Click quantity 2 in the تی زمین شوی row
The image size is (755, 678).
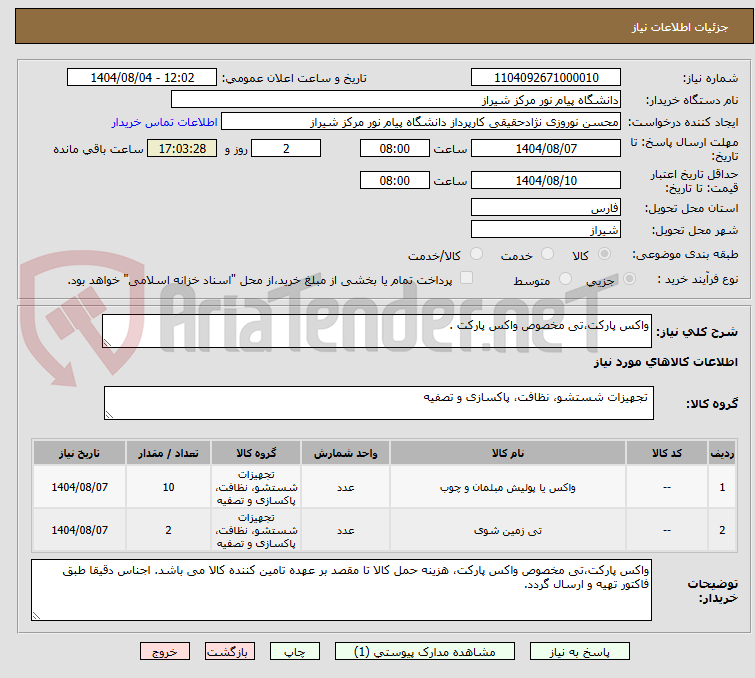pos(168,530)
